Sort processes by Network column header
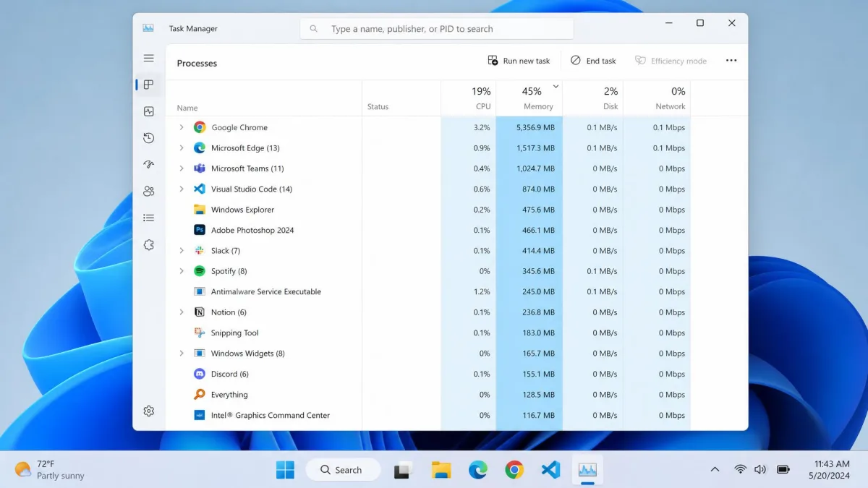The height and width of the screenshot is (488, 868). pyautogui.click(x=658, y=98)
